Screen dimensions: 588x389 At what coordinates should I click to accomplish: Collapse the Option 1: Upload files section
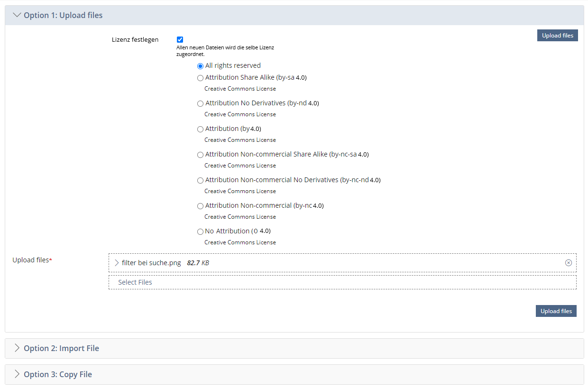click(18, 15)
